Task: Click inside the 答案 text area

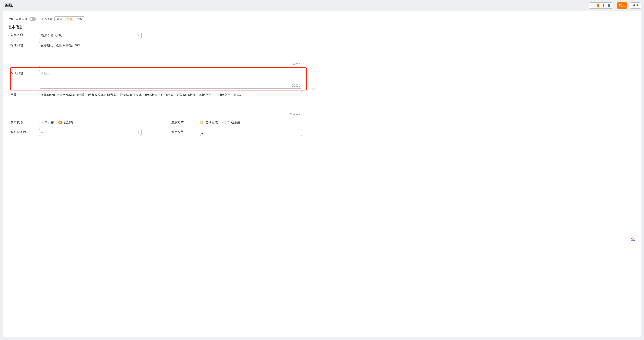Action: click(x=170, y=104)
